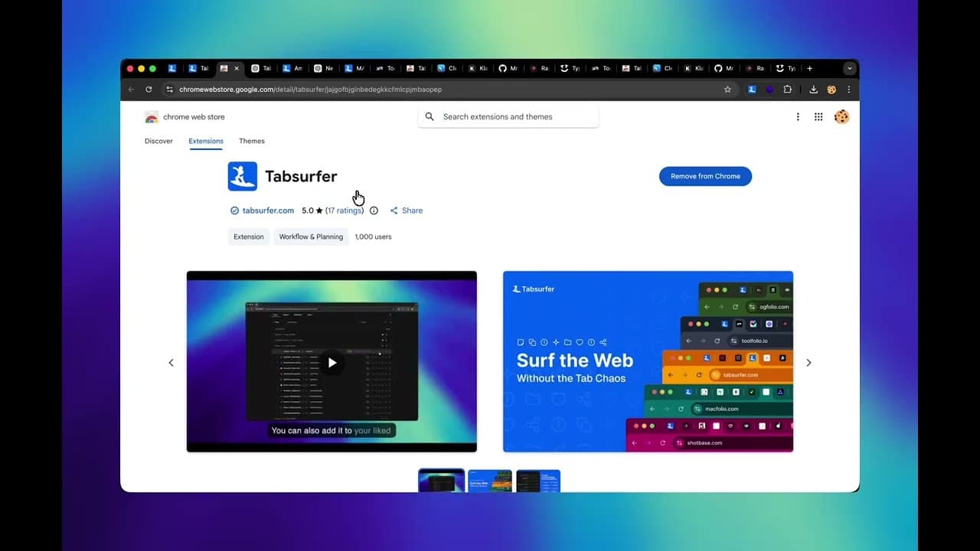This screenshot has height=551, width=980.
Task: Click the Extension category chip
Action: (x=249, y=236)
